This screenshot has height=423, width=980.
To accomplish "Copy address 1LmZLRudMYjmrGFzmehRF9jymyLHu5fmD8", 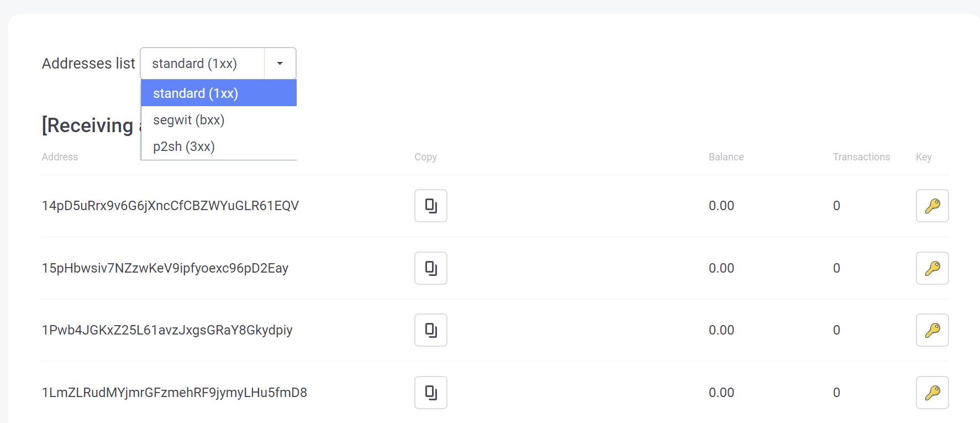I will click(x=431, y=393).
